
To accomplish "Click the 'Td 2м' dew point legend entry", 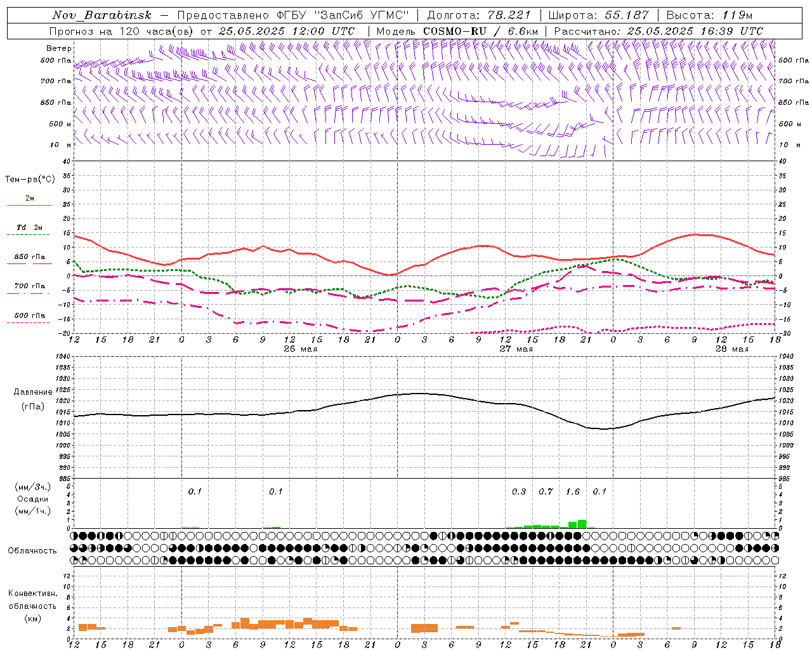I will pos(30,227).
